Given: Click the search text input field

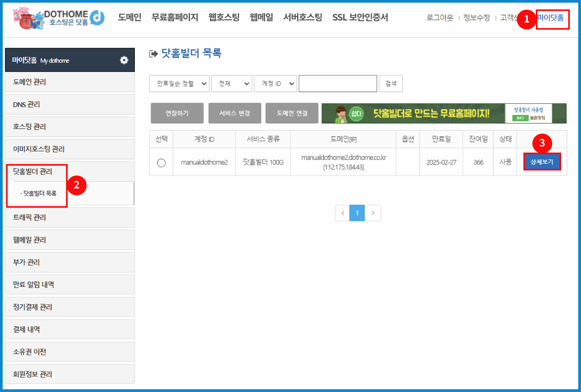Looking at the screenshot, I should point(338,84).
